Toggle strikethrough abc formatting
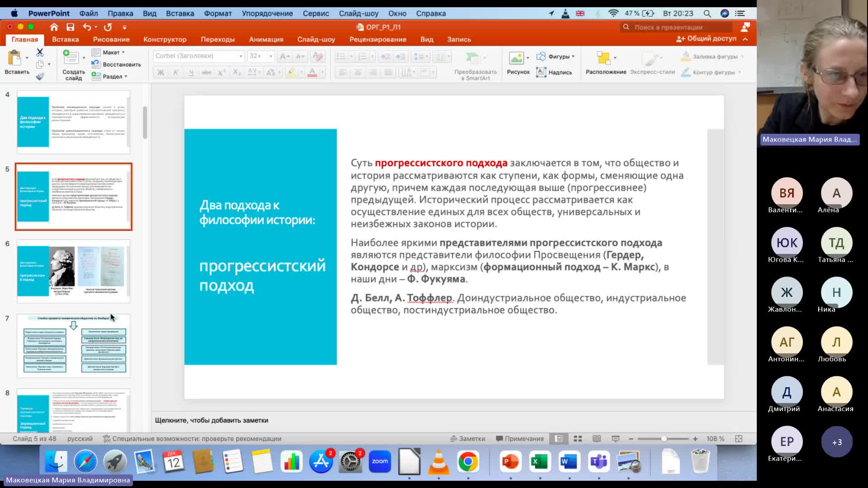The width and height of the screenshot is (868, 488). (x=207, y=72)
